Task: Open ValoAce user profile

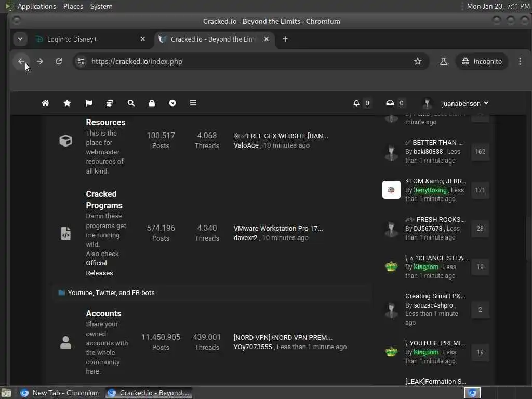Action: click(x=246, y=145)
